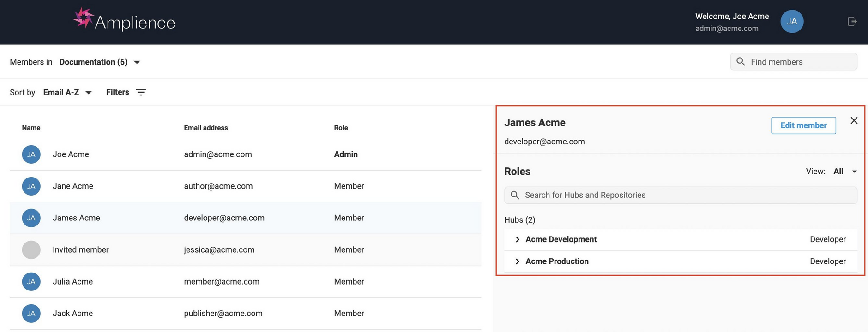This screenshot has width=868, height=332.
Task: Click Jack Acme's avatar
Action: tap(31, 314)
